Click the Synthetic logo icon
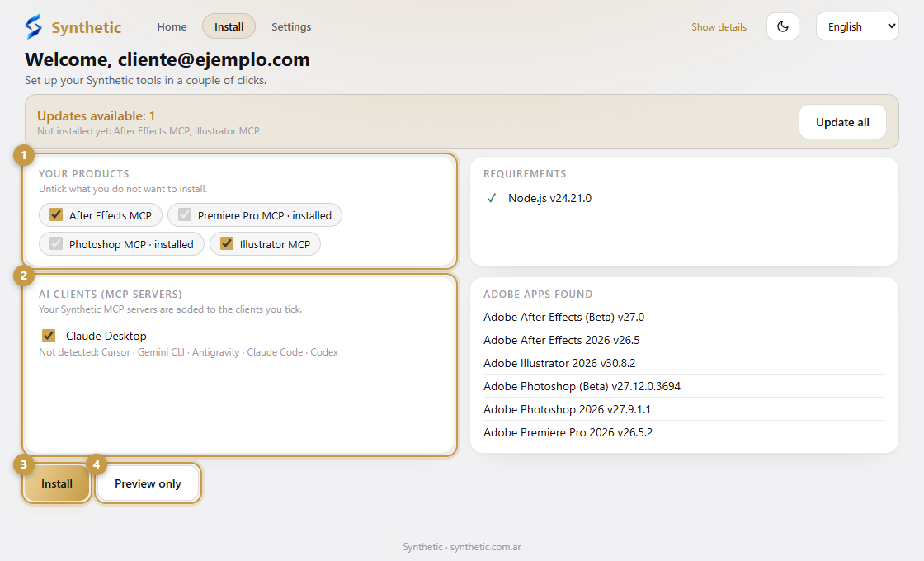Image resolution: width=924 pixels, height=561 pixels. tap(34, 26)
